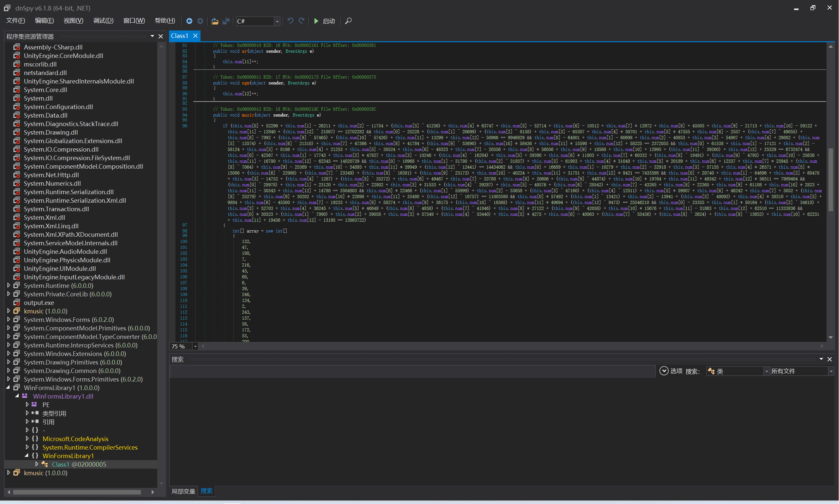Open the assembly explorer panel options arrow

152,36
